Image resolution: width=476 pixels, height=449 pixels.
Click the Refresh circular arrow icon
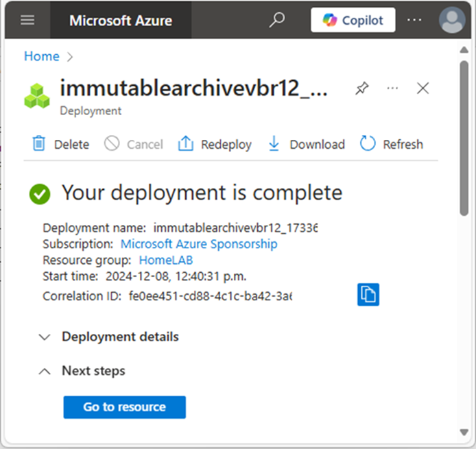pyautogui.click(x=368, y=143)
